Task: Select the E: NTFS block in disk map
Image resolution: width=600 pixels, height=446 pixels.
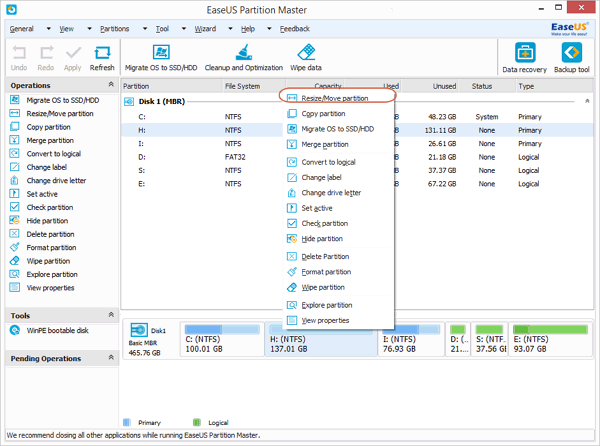Action: (x=551, y=339)
